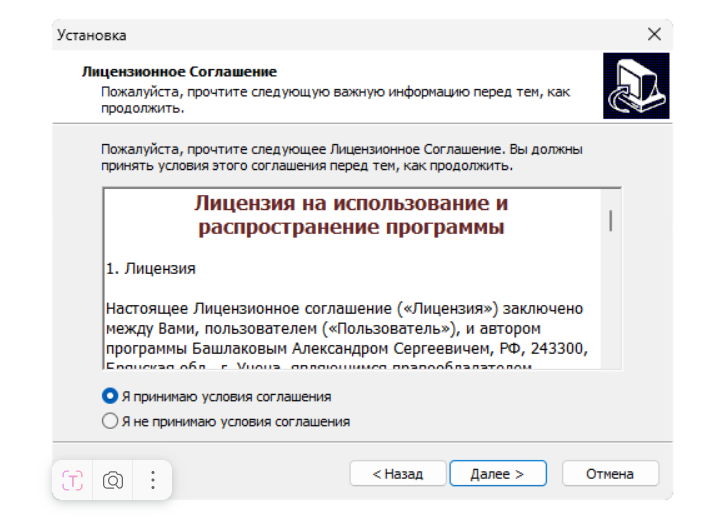Click the license text scrollbar thumb
This screenshot has height=521, width=718.
(x=610, y=221)
